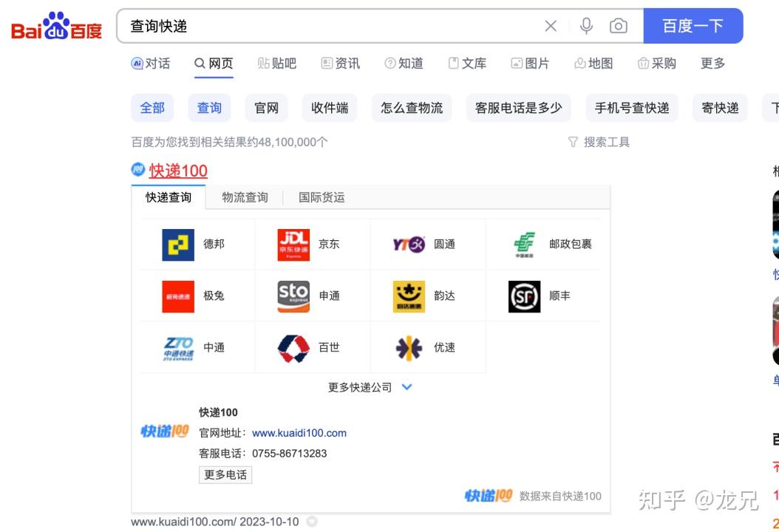Select the STO Express courier icon
779x532 pixels.
pos(293,296)
